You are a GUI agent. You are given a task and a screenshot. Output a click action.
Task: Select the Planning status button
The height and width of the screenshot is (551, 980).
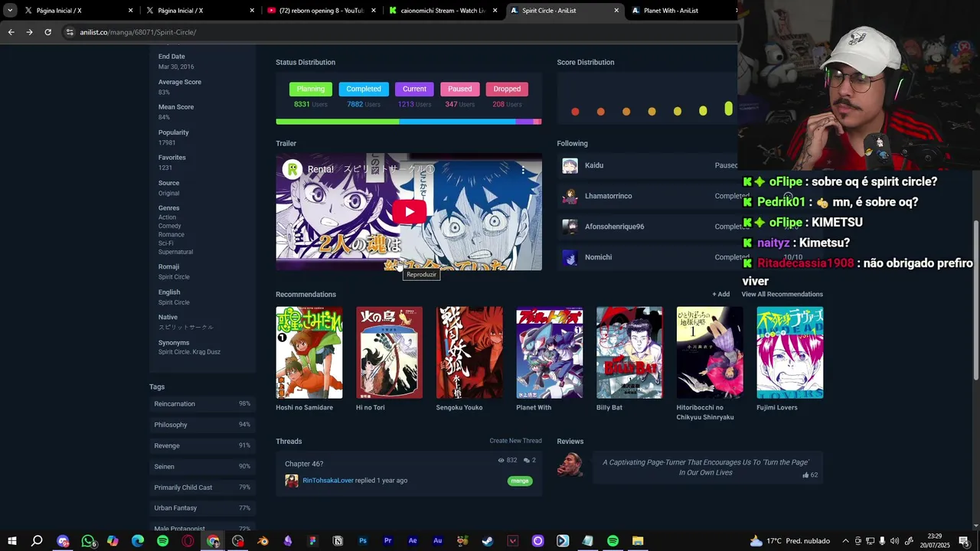(310, 89)
